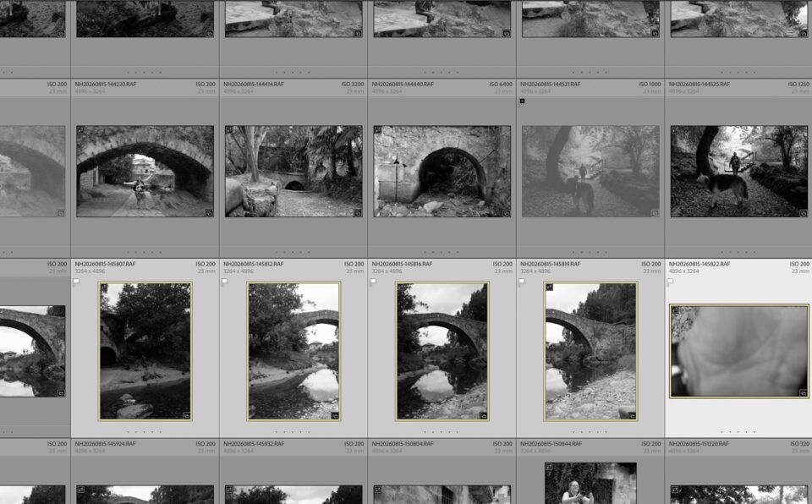Image resolution: width=812 pixels, height=504 pixels.
Task: Click the collection badge on dimmed NH20260815-144521.RAF
Action: [x=655, y=213]
